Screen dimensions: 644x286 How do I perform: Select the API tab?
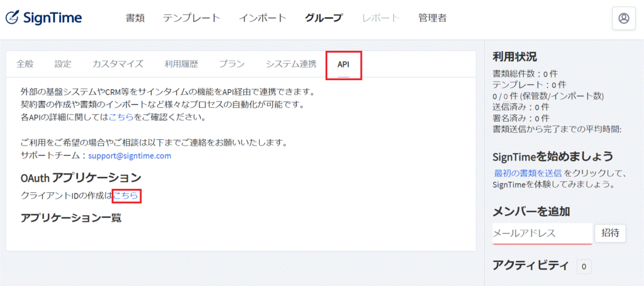[x=343, y=65]
